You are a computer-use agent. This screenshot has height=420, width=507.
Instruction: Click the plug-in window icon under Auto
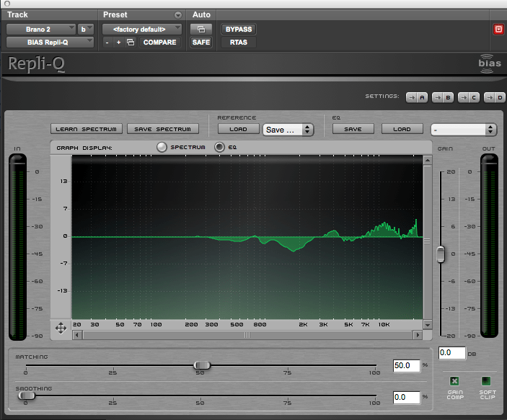point(201,30)
